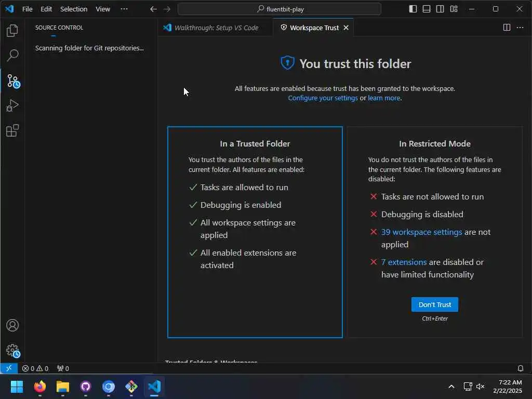Click 'Scanning folder for Git repositories...' text
Image resolution: width=532 pixels, height=399 pixels.
pos(89,48)
